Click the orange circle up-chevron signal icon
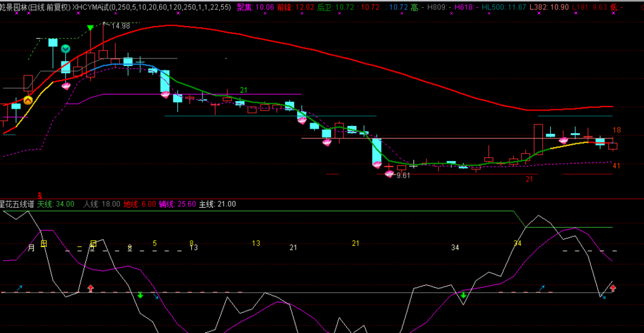Image resolution: width=644 pixels, height=333 pixels. pyautogui.click(x=27, y=100)
